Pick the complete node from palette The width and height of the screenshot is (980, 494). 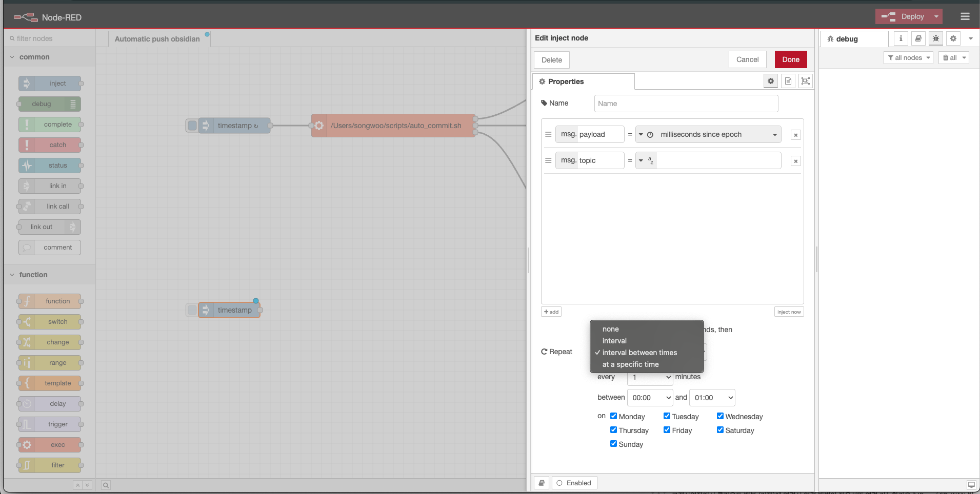pos(50,125)
